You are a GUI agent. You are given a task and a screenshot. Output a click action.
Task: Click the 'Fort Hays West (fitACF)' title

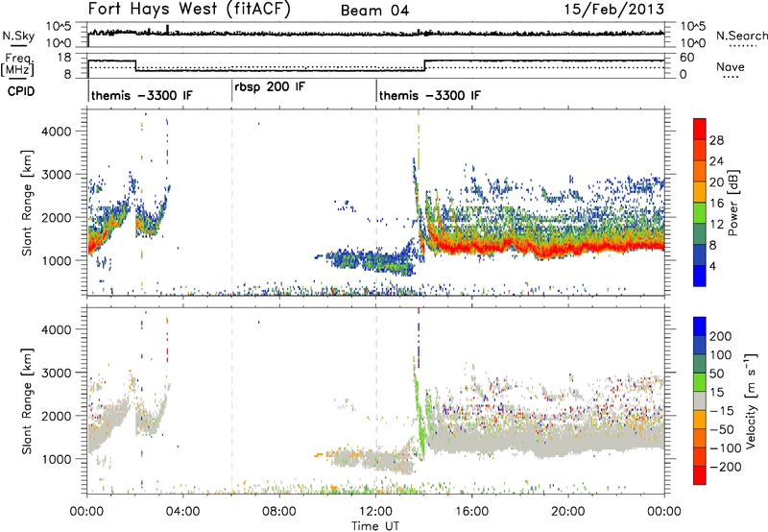coord(189,10)
